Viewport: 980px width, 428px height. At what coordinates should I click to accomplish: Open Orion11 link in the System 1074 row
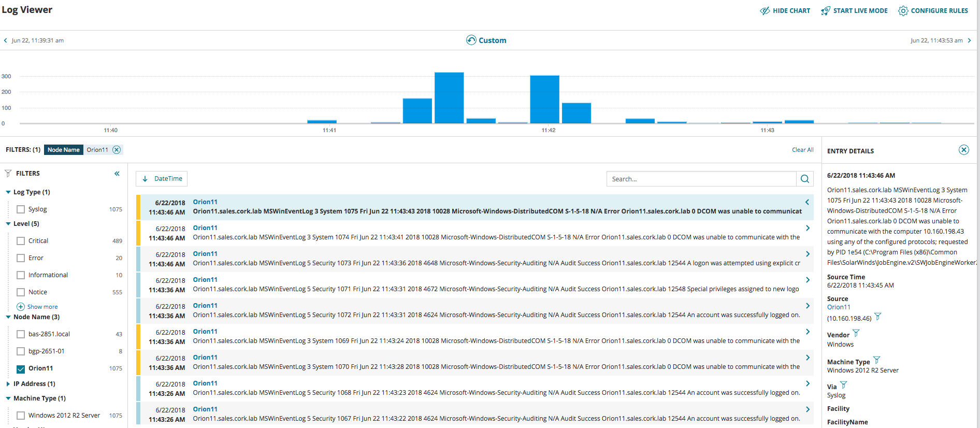click(205, 228)
